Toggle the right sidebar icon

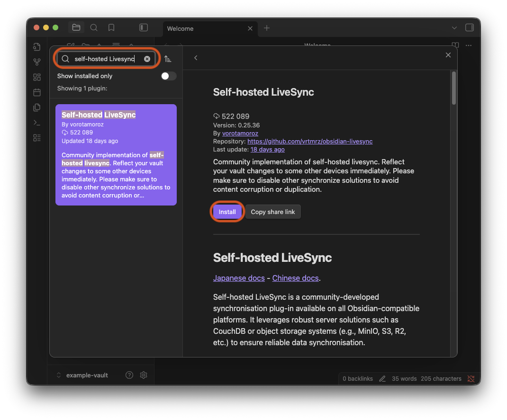[x=470, y=27]
